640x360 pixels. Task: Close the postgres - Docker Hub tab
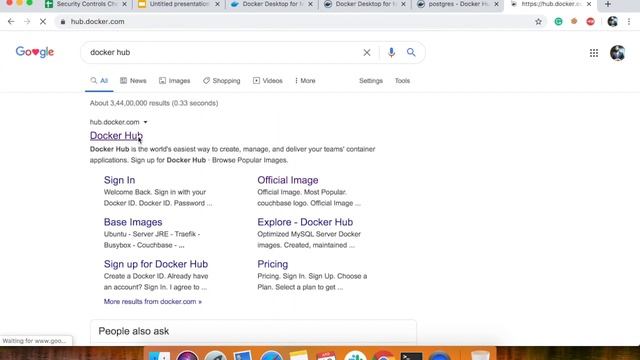tap(496, 4)
